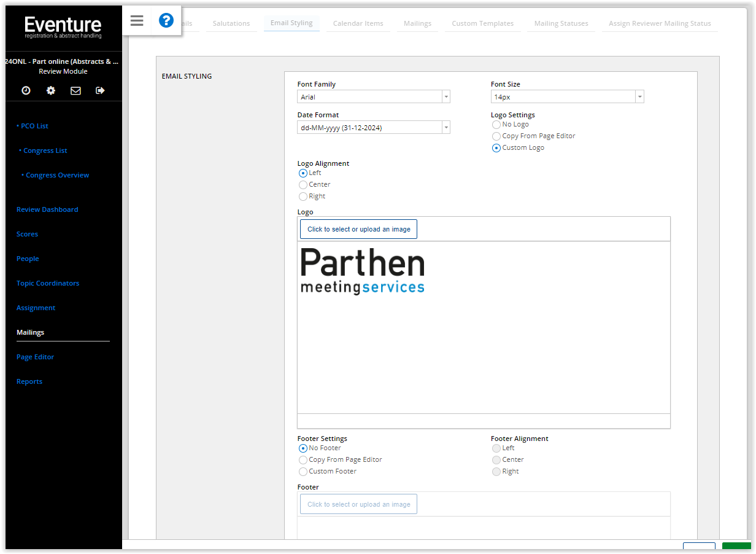Go to the Custom Templates tab
The image size is (756, 554).
[483, 23]
